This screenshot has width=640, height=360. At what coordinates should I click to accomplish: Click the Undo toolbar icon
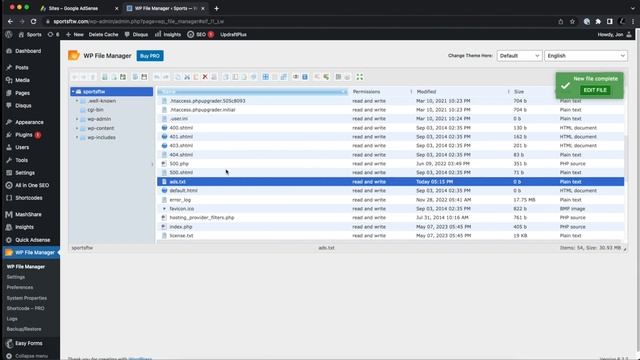(156, 77)
